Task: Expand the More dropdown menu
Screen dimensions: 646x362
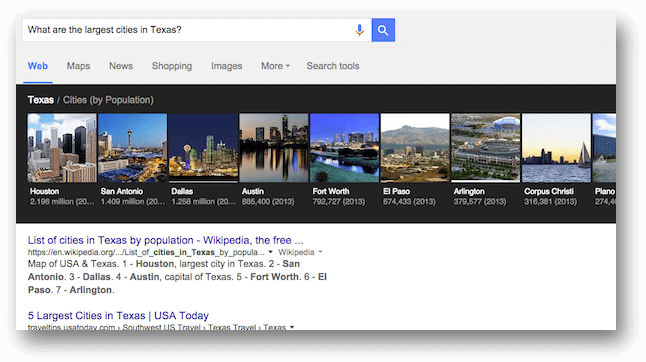Action: [275, 66]
